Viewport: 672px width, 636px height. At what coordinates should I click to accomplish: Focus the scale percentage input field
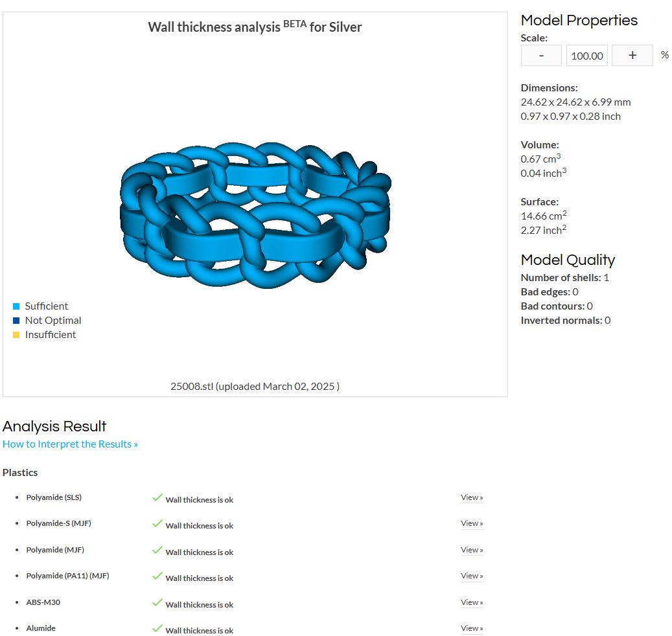click(586, 55)
